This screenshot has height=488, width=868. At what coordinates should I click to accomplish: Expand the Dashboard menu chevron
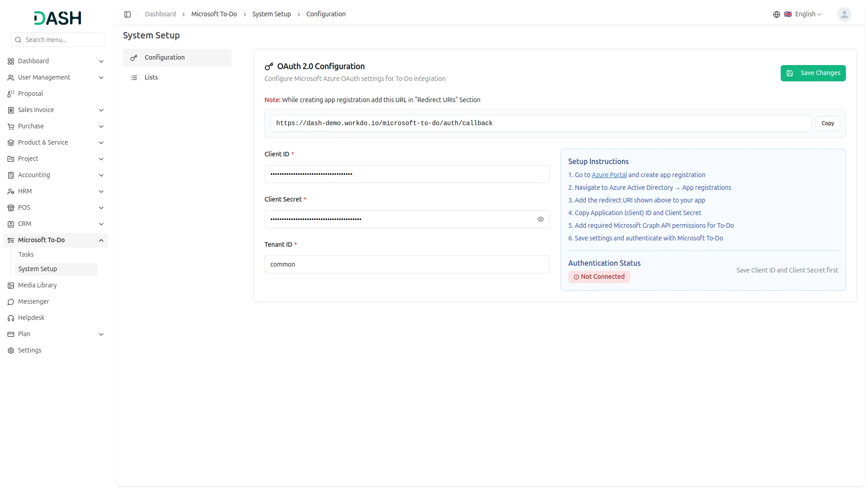click(x=101, y=61)
